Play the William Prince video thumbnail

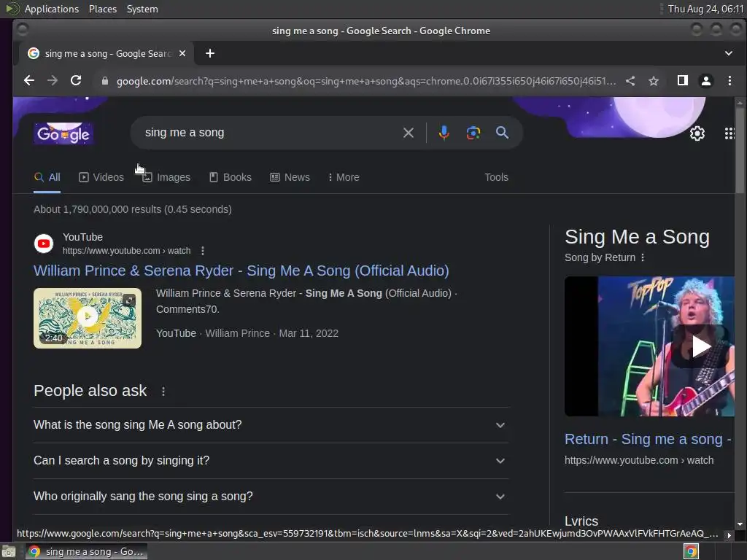coord(88,318)
